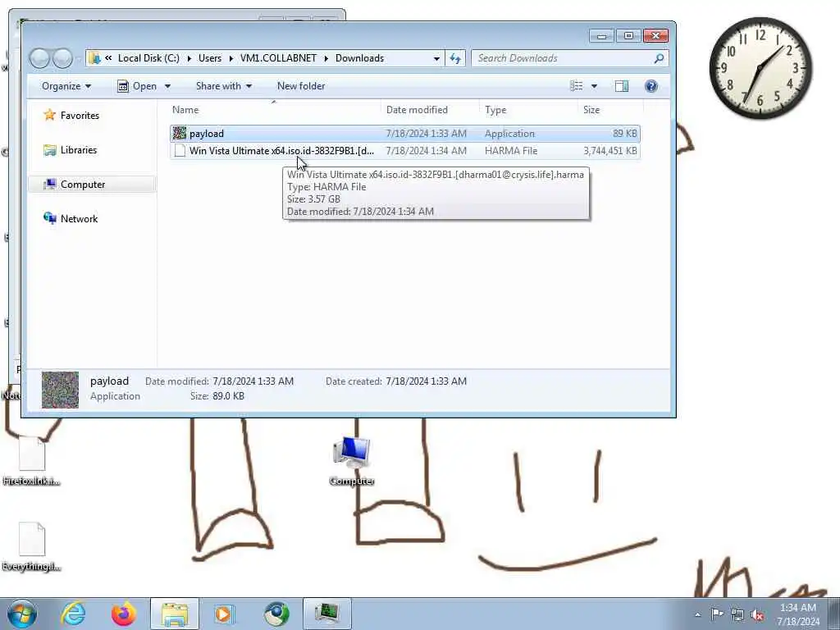
Task: Click the Change your view icon
Action: [577, 86]
